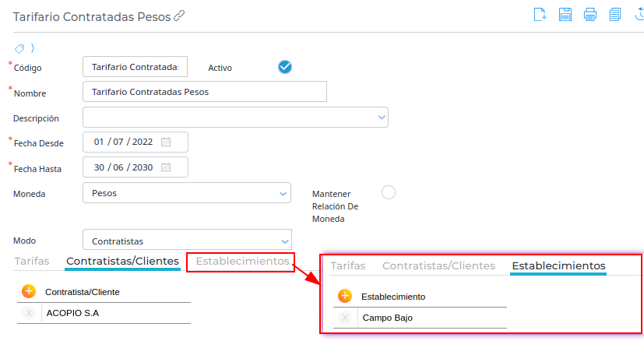Switch to the Tarifas tab

32,262
